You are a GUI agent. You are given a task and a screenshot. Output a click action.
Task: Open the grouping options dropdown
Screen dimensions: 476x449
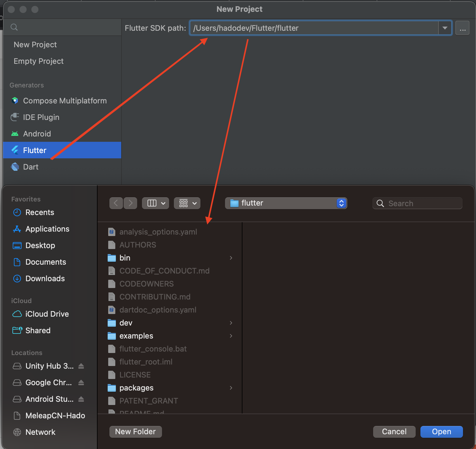point(187,203)
